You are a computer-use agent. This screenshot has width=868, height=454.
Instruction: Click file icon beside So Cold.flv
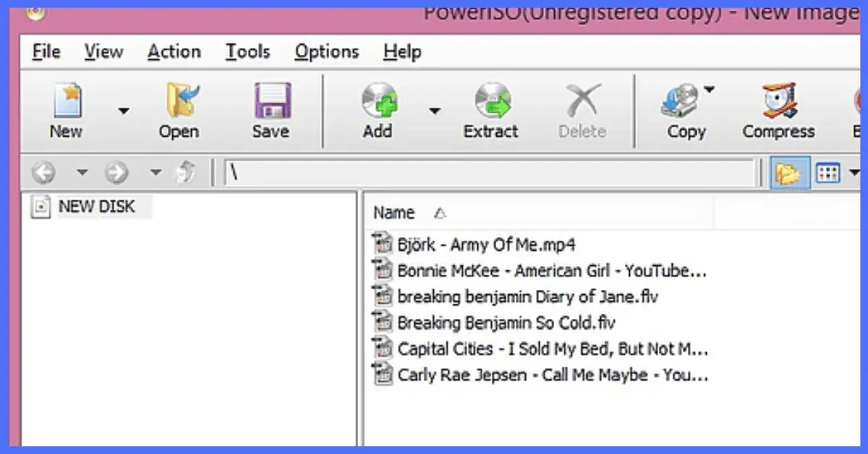coord(381,322)
